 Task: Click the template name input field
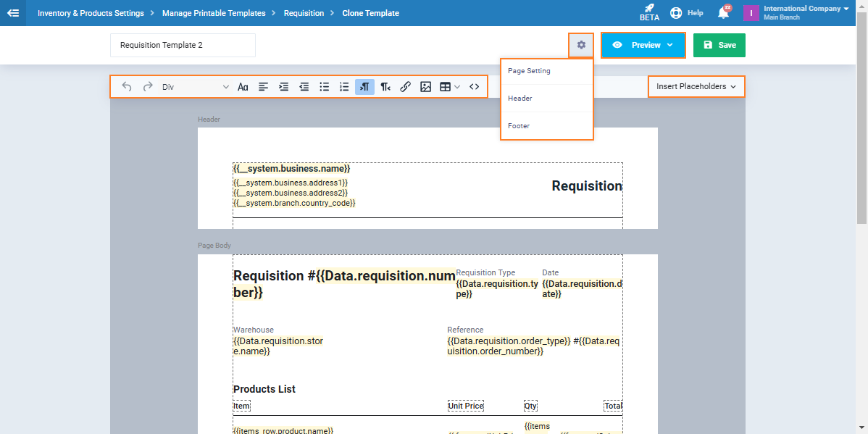point(183,45)
